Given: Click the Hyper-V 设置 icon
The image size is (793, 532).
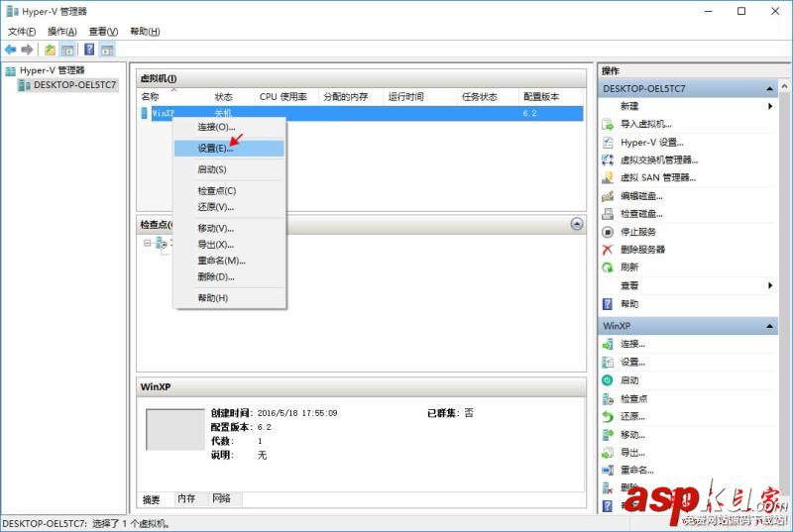Looking at the screenshot, I should pos(608,143).
